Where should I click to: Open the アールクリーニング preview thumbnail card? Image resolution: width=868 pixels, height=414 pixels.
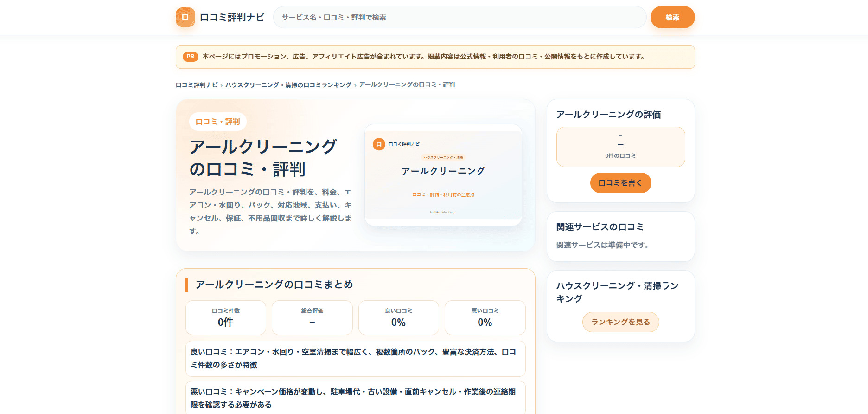pos(443,175)
